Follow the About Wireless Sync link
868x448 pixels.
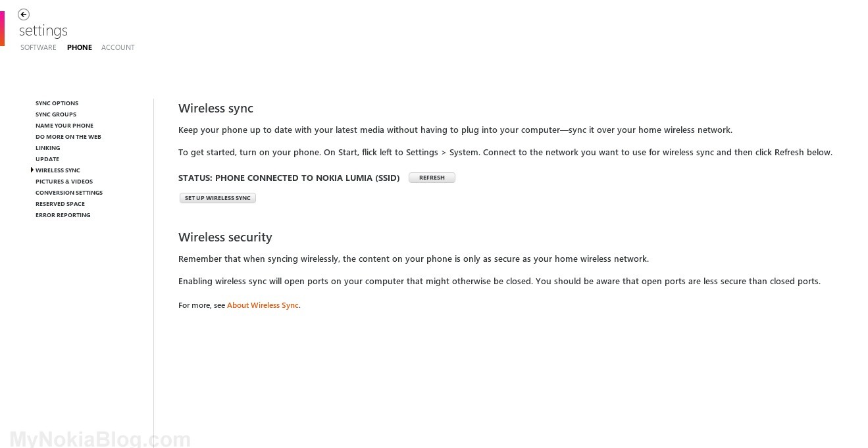tap(263, 305)
